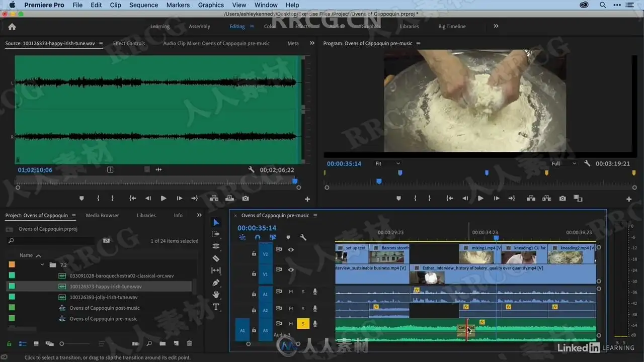The width and height of the screenshot is (644, 362).
Task: Select the Razor tool in the toolbar
Action: pos(216,258)
